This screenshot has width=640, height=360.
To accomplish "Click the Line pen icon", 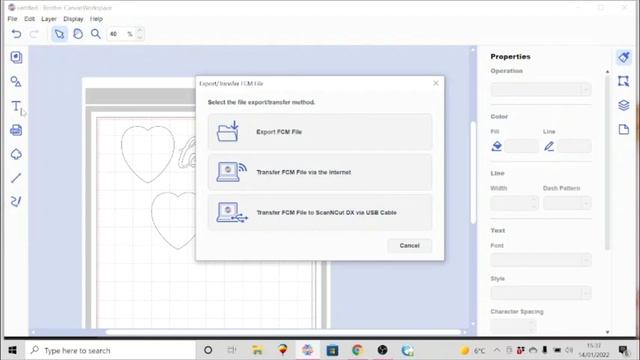I will 549,146.
